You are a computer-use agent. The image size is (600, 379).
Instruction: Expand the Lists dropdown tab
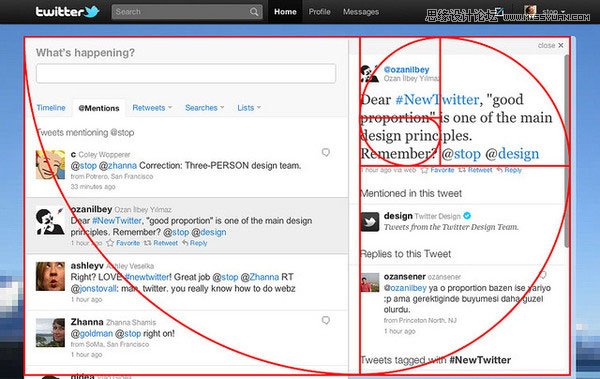[249, 108]
